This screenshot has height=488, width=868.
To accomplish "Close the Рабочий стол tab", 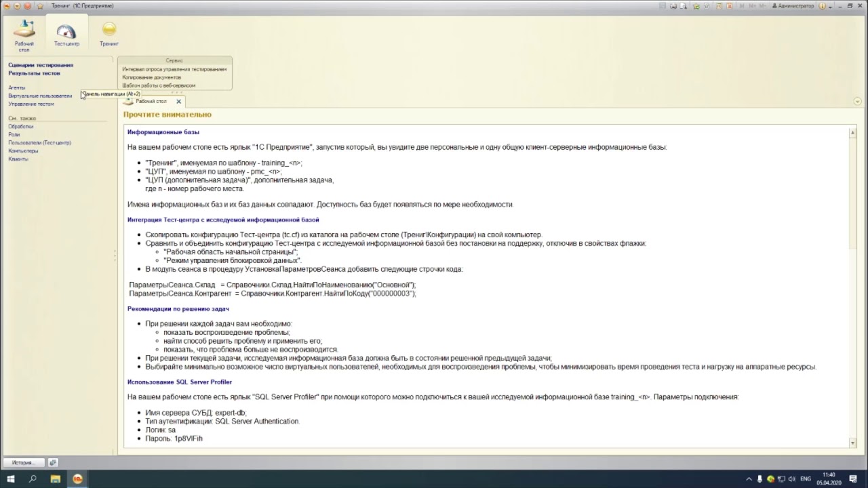I will click(x=179, y=102).
